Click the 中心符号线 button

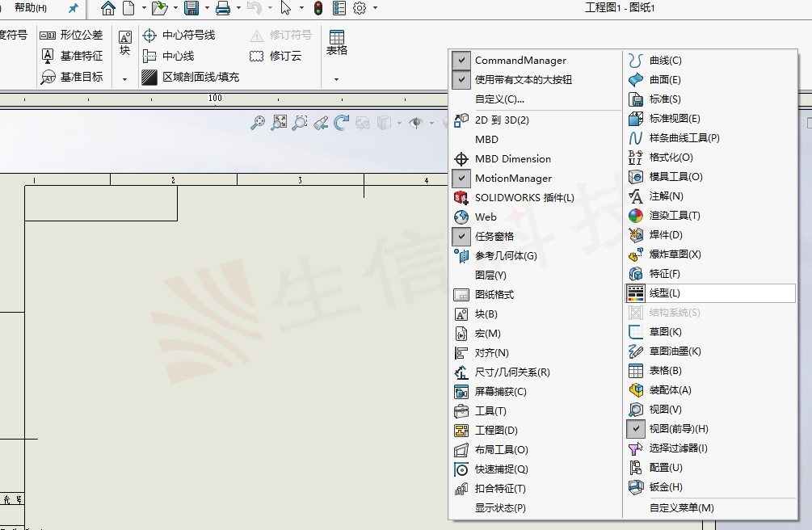pyautogui.click(x=179, y=35)
